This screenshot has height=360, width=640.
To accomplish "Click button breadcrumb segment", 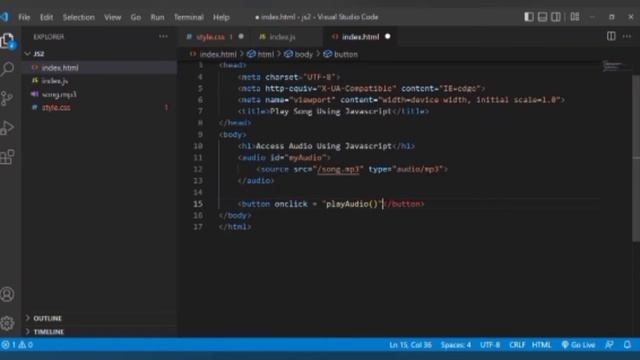I will [345, 54].
